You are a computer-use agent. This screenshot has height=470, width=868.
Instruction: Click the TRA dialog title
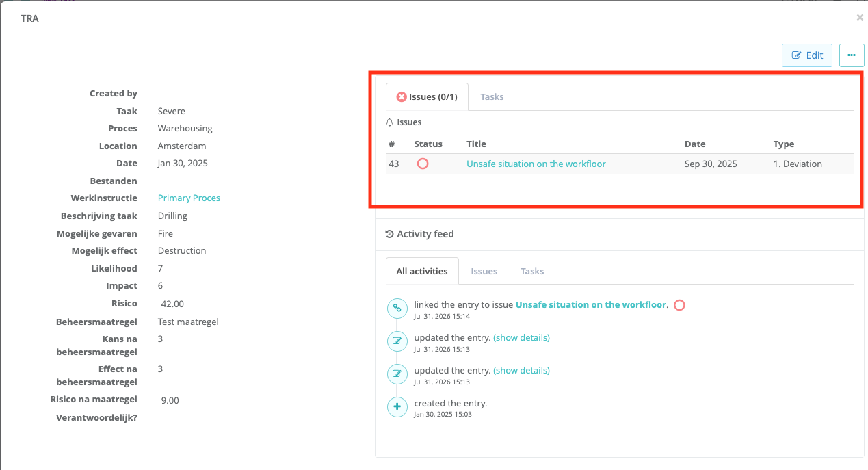tap(29, 18)
